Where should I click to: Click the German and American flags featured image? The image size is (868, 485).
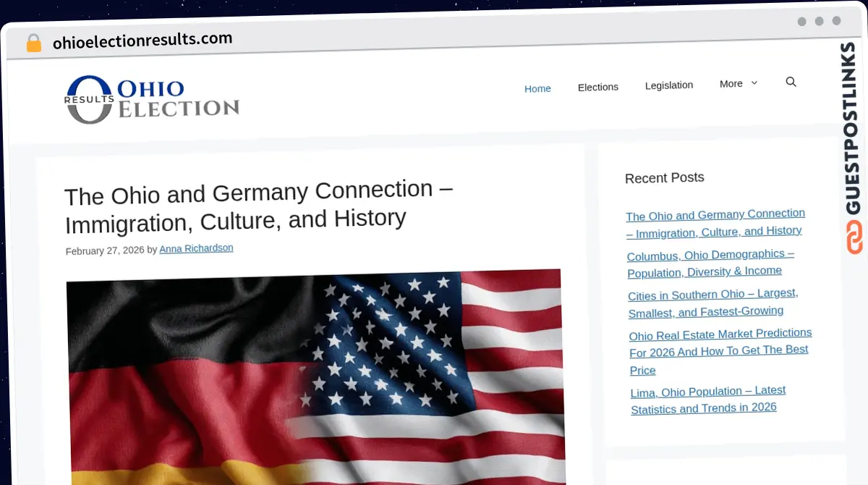(315, 378)
